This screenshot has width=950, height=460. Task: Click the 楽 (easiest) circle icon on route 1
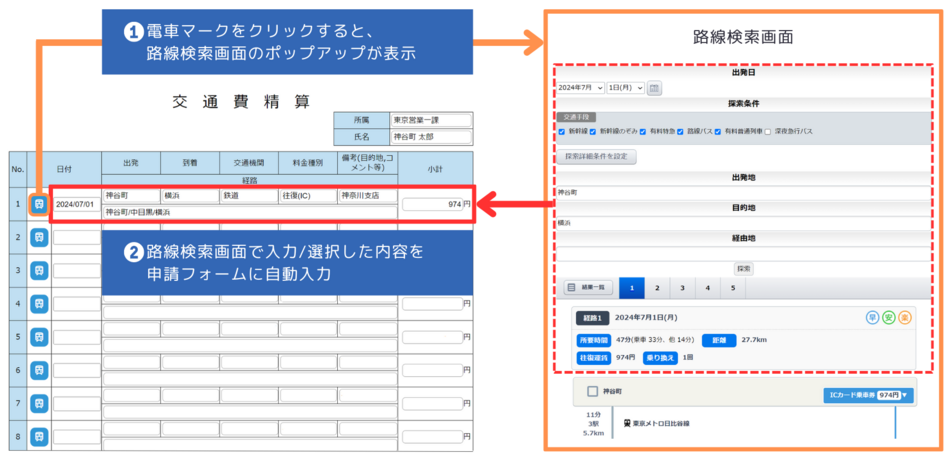point(905,318)
